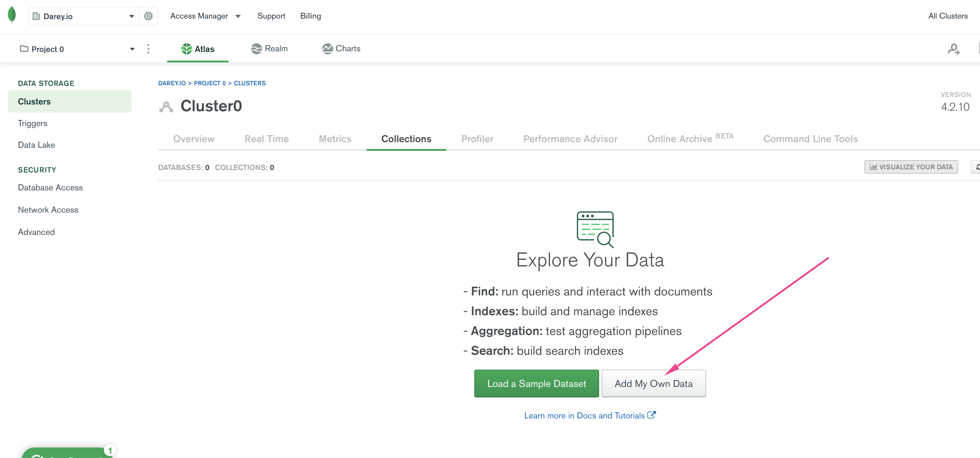The width and height of the screenshot is (980, 458).
Task: Select the Collections tab
Action: pos(406,139)
